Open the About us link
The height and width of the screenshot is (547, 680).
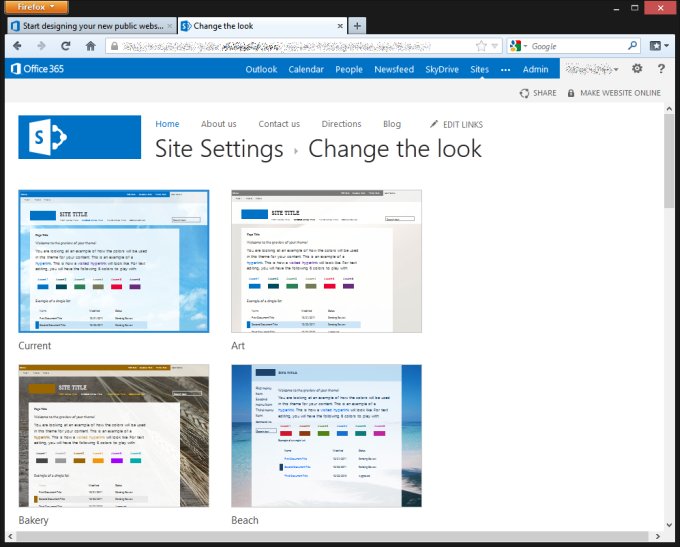point(219,124)
